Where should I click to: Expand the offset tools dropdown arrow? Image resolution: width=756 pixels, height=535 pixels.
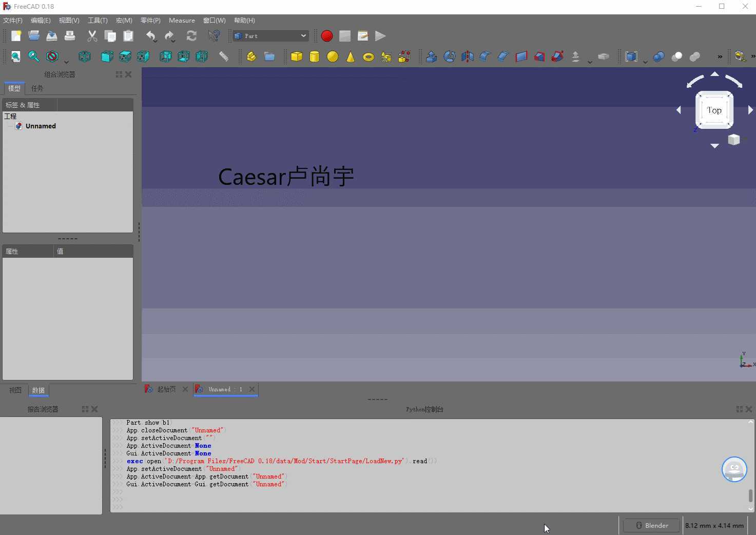(x=590, y=62)
